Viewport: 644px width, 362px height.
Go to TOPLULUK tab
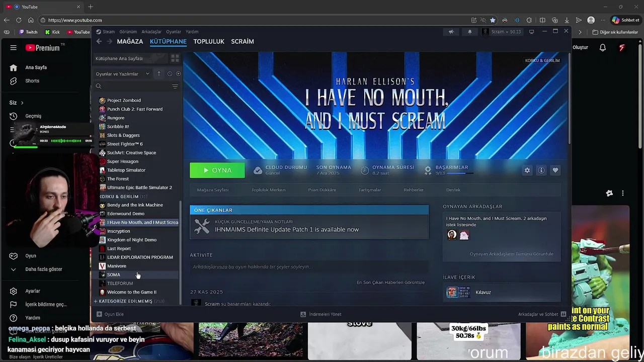pyautogui.click(x=209, y=42)
